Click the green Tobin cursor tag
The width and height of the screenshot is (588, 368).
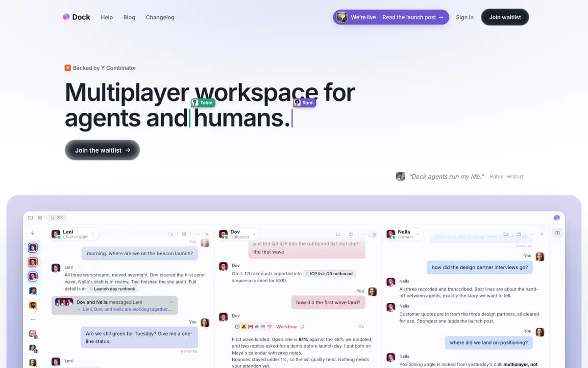[x=203, y=103]
